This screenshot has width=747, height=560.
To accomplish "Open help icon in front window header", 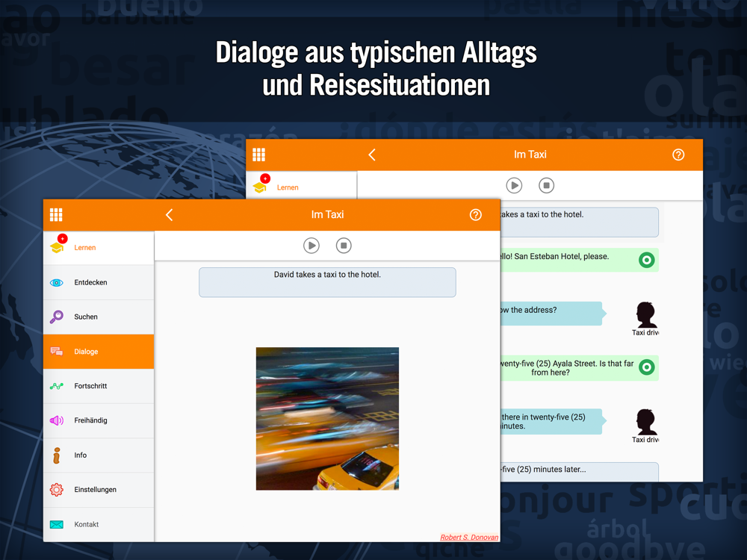I will (x=475, y=215).
